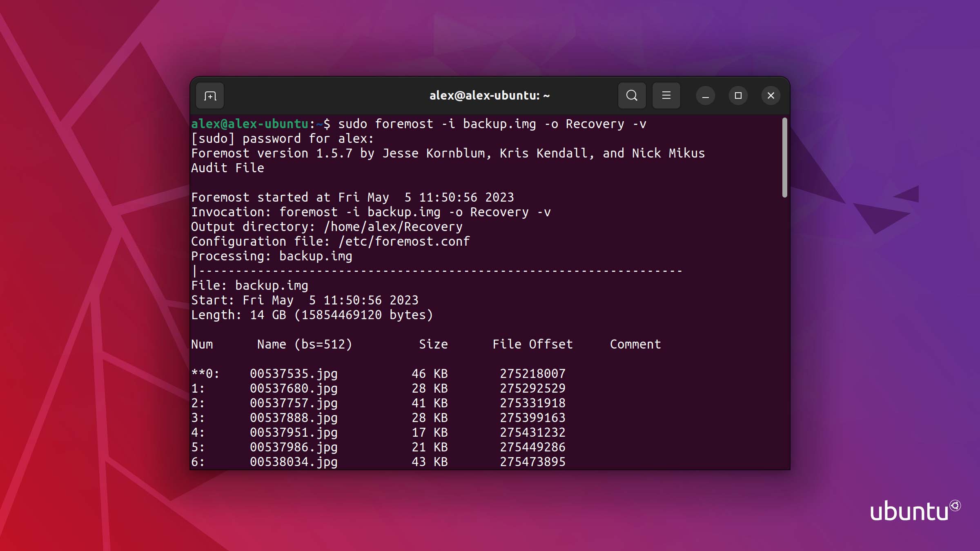Image resolution: width=980 pixels, height=551 pixels.
Task: Click the 'Configuration file: /etc/foremost.conf' line
Action: pyautogui.click(x=330, y=242)
